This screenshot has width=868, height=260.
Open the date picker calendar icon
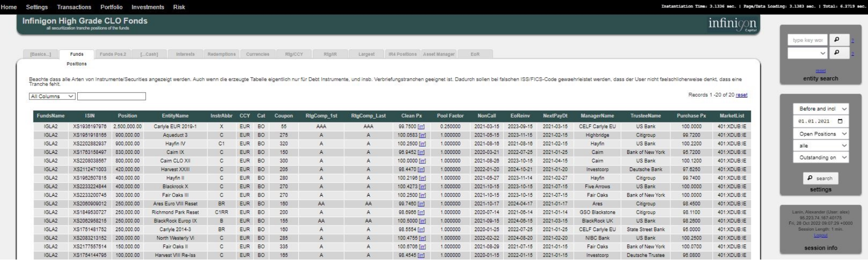[840, 121]
